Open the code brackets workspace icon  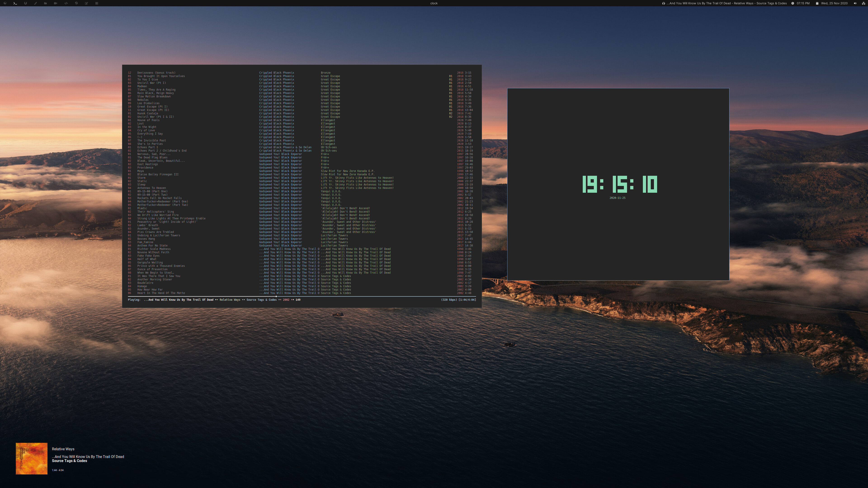click(x=66, y=3)
